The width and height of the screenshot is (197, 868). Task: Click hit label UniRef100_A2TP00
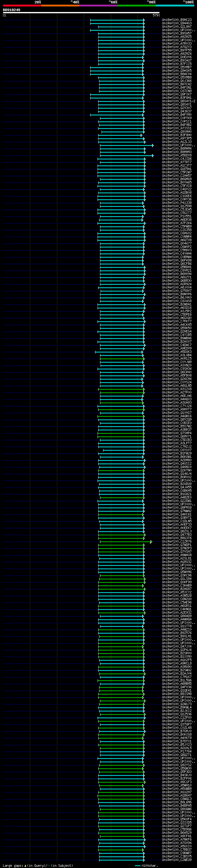coord(176,393)
